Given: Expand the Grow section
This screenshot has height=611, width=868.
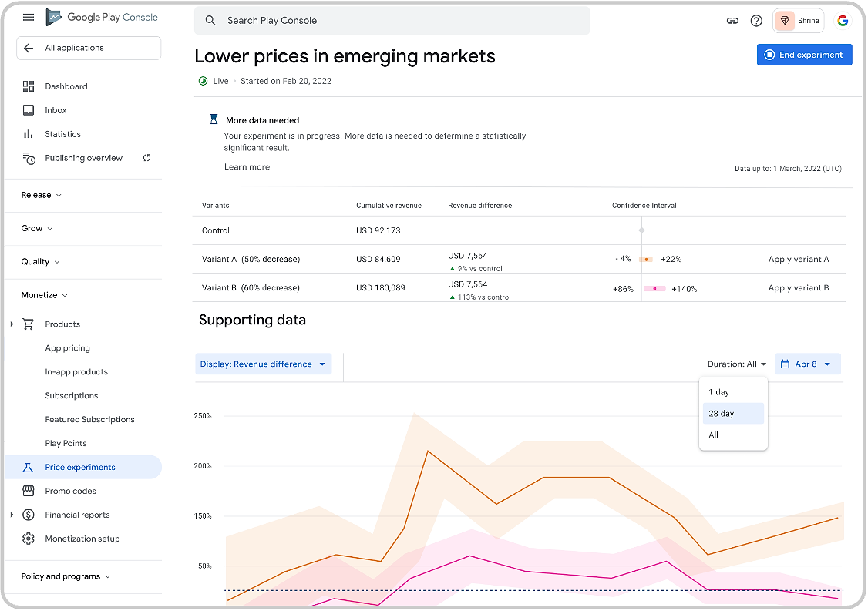Looking at the screenshot, I should [x=37, y=229].
